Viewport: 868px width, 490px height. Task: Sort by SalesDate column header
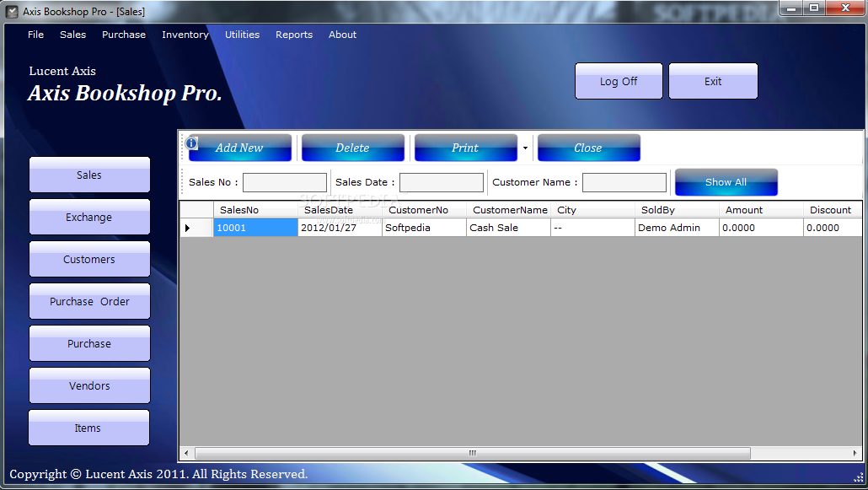pyautogui.click(x=340, y=209)
